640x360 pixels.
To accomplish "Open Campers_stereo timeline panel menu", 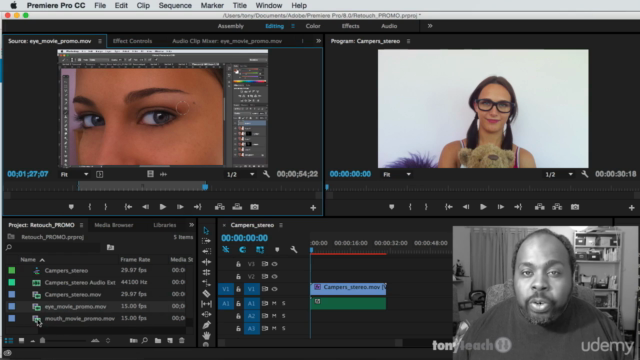I will (281, 225).
